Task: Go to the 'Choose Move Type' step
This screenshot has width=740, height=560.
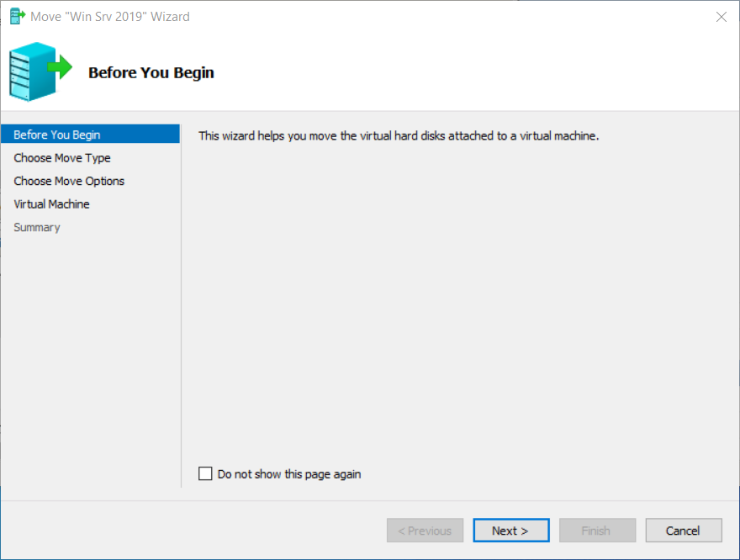Action: point(62,158)
